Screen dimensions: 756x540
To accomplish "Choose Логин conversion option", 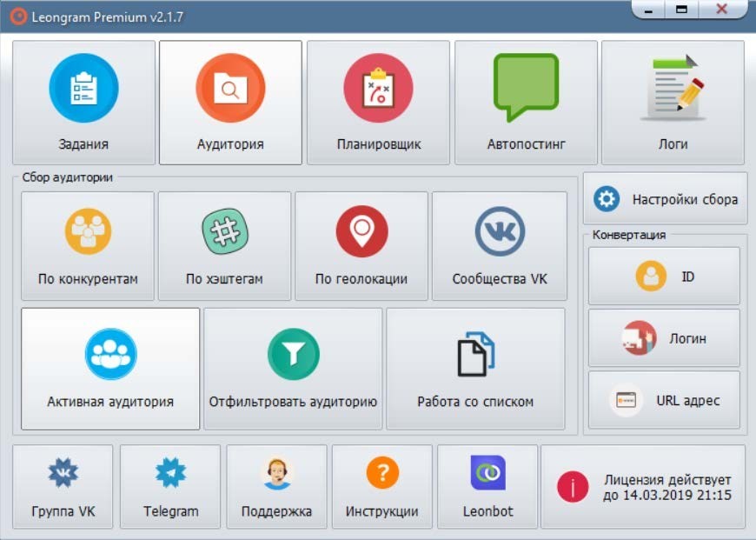I will [664, 337].
